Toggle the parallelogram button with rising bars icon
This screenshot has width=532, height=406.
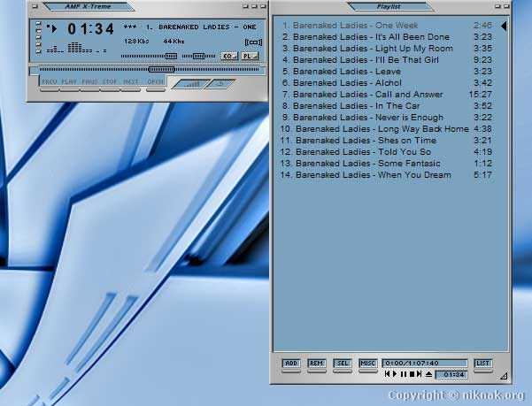click(192, 84)
